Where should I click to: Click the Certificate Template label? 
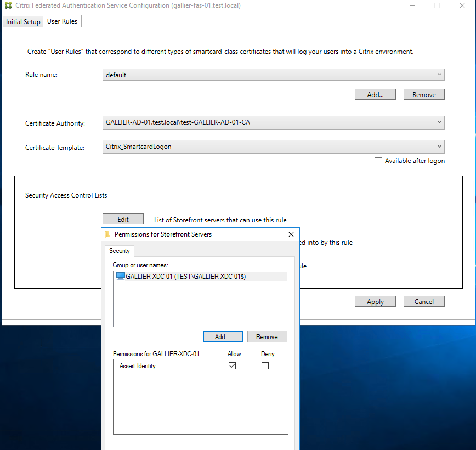point(55,148)
